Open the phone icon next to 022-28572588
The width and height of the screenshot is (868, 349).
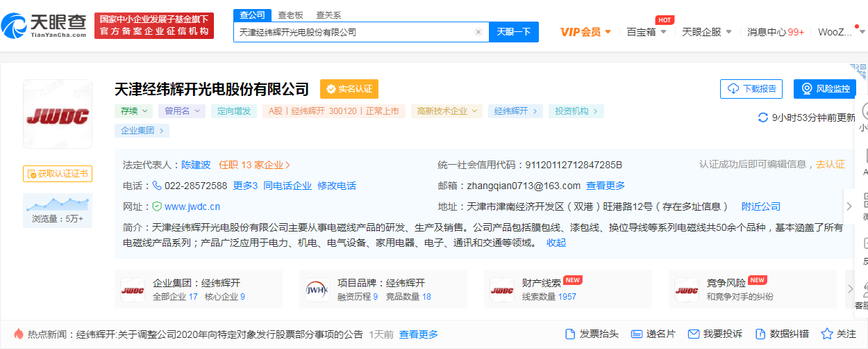157,186
